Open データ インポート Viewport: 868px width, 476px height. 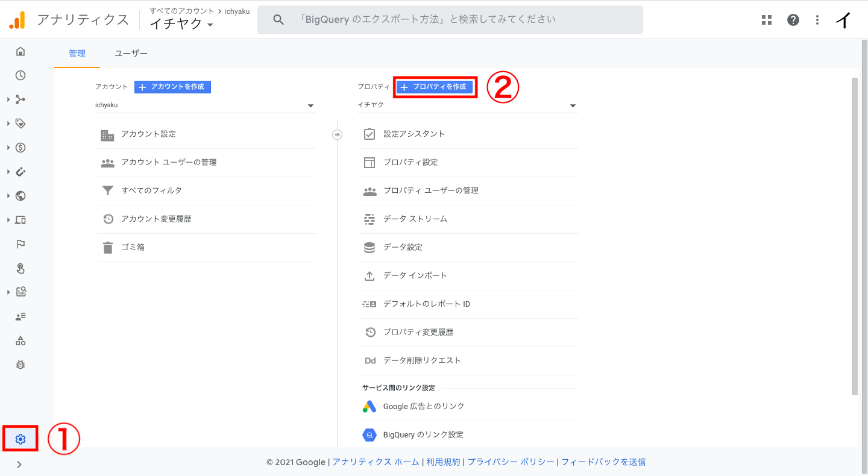468,276
